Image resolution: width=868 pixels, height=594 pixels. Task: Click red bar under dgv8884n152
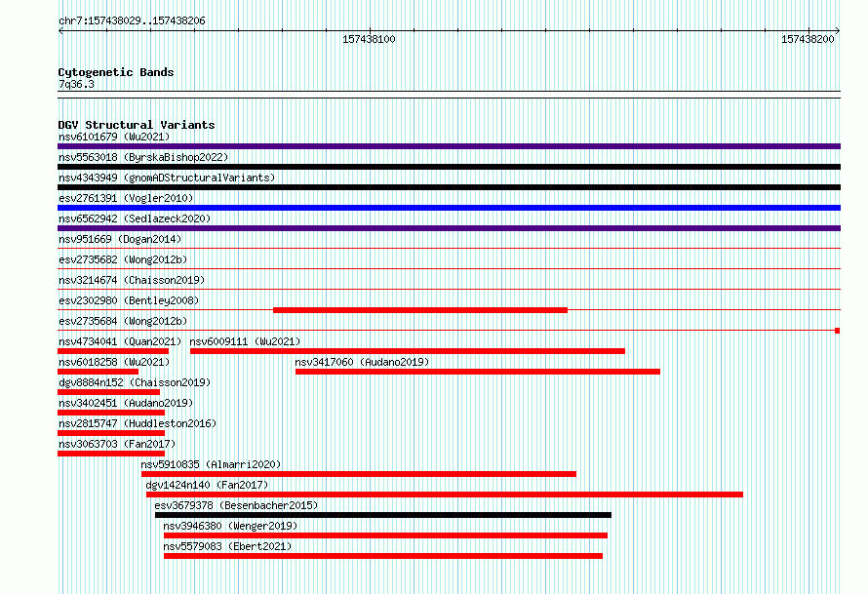coord(108,392)
